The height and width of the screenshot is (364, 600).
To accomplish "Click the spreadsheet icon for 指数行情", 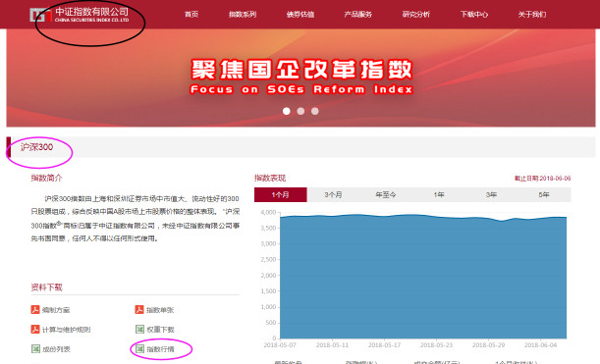I will (139, 348).
